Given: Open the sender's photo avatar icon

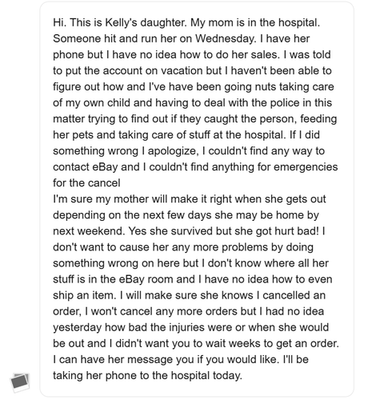Looking at the screenshot, I should click(x=20, y=382).
